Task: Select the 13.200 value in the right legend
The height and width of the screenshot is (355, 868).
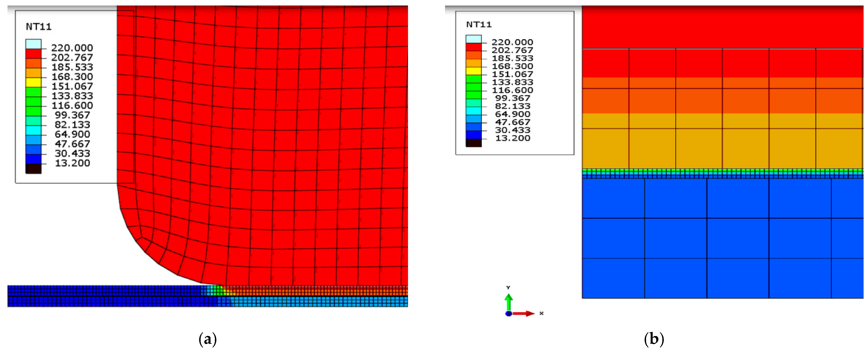Action: pyautogui.click(x=513, y=138)
